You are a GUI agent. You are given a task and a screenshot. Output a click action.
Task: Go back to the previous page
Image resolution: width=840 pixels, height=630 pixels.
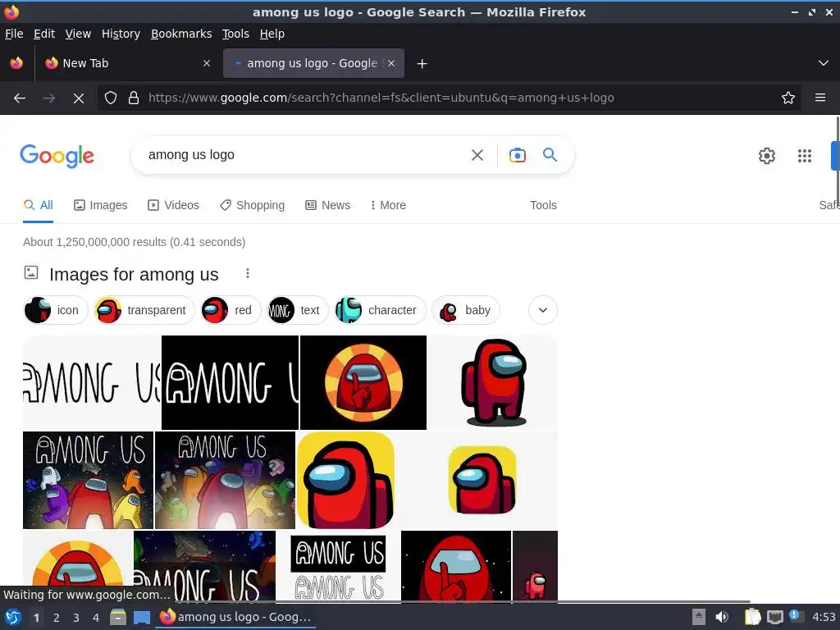click(20, 98)
